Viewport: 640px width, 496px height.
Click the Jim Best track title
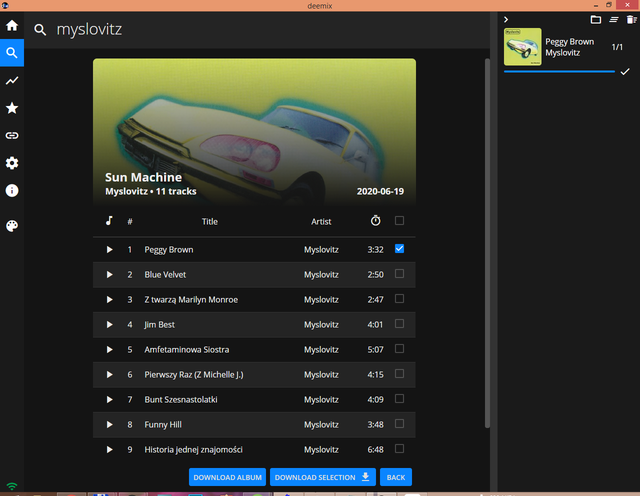(x=159, y=325)
